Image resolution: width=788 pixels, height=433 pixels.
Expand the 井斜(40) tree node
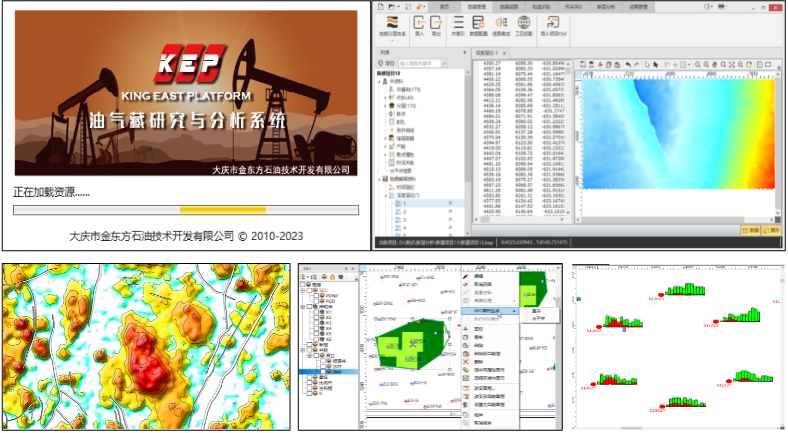[386, 97]
